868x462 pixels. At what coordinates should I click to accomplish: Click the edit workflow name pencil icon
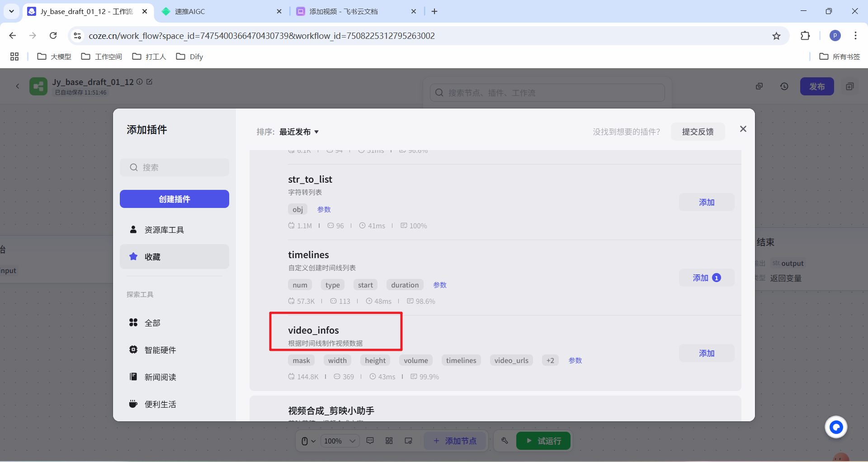[x=150, y=82]
